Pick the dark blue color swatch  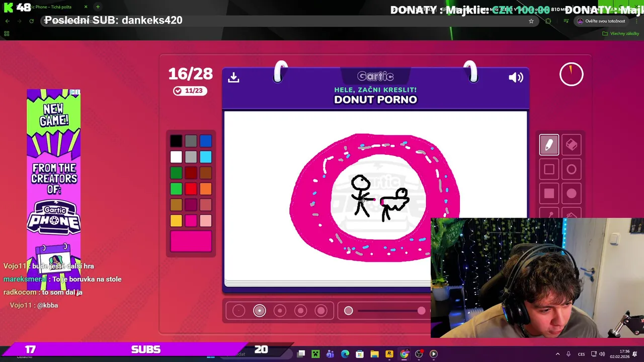pos(205,141)
